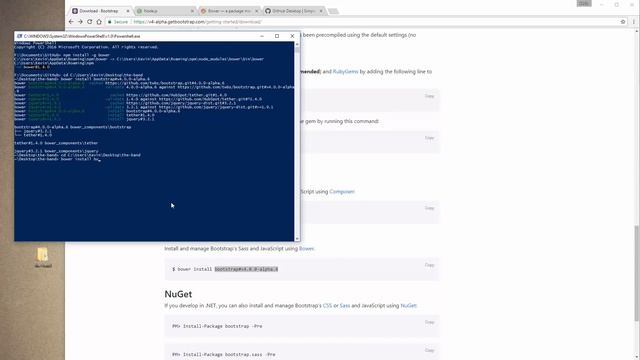Open the NuGet link in paragraph
Screen dimensions: 640x360
point(408,305)
